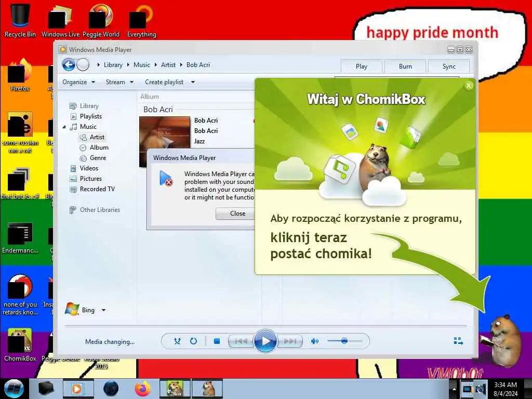
Task: Select Library in the navigation tree
Action: click(x=89, y=106)
